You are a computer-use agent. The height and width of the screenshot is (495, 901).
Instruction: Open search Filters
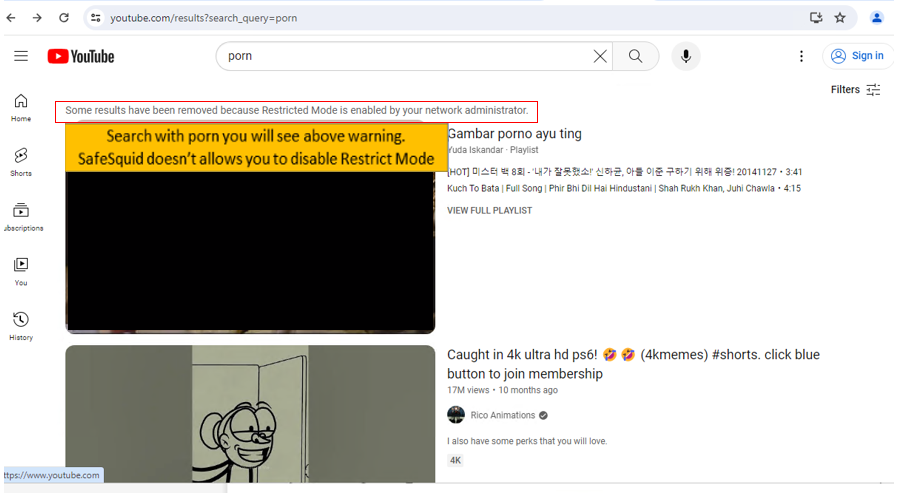tap(855, 90)
